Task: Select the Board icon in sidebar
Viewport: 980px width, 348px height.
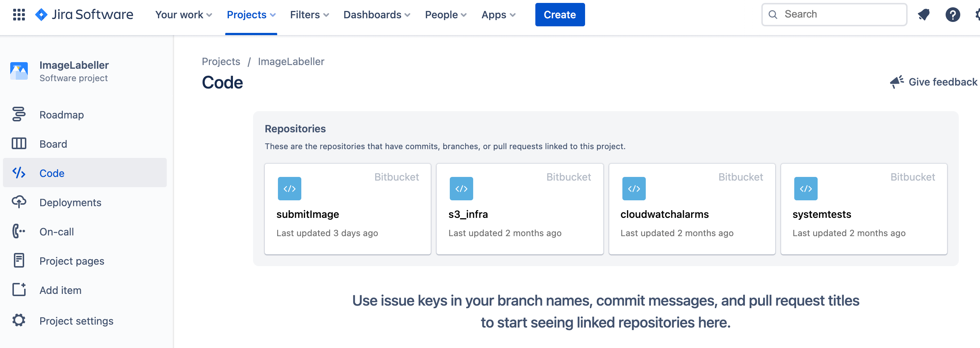Action: pyautogui.click(x=19, y=144)
